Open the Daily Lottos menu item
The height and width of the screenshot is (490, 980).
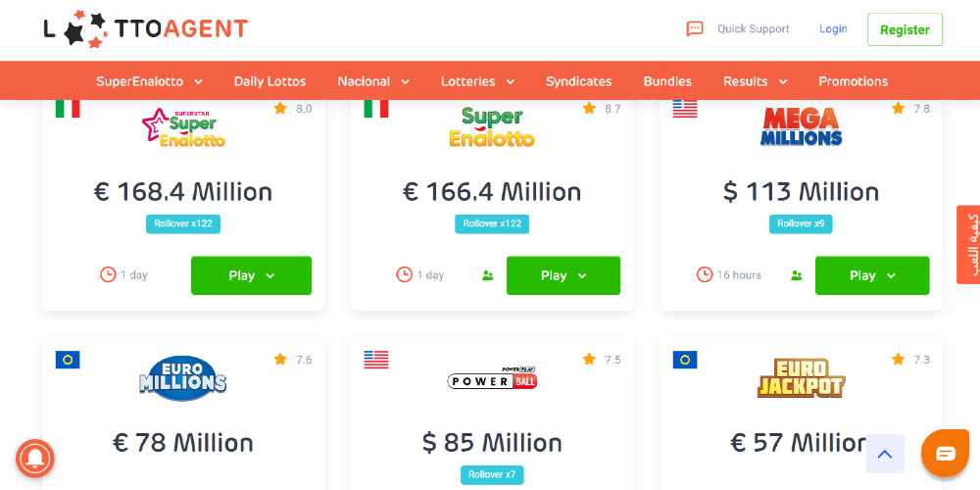(x=269, y=81)
